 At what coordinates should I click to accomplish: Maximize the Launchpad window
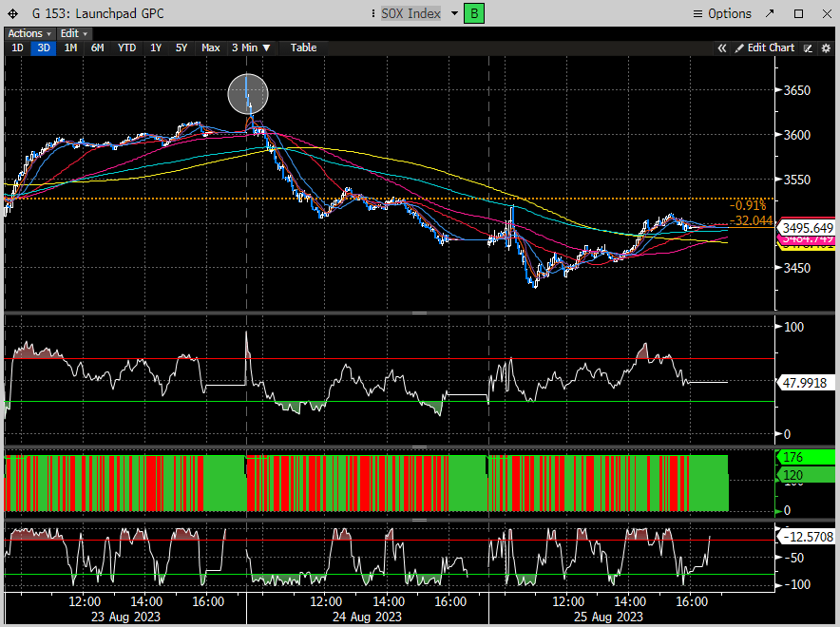(799, 13)
